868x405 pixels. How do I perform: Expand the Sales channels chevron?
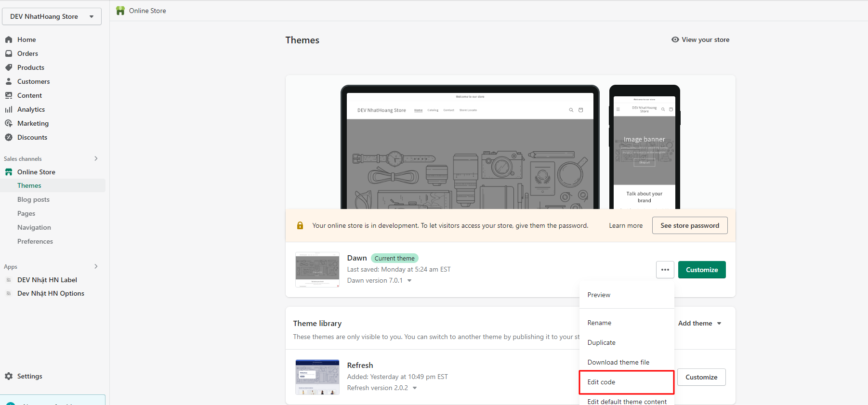click(96, 158)
